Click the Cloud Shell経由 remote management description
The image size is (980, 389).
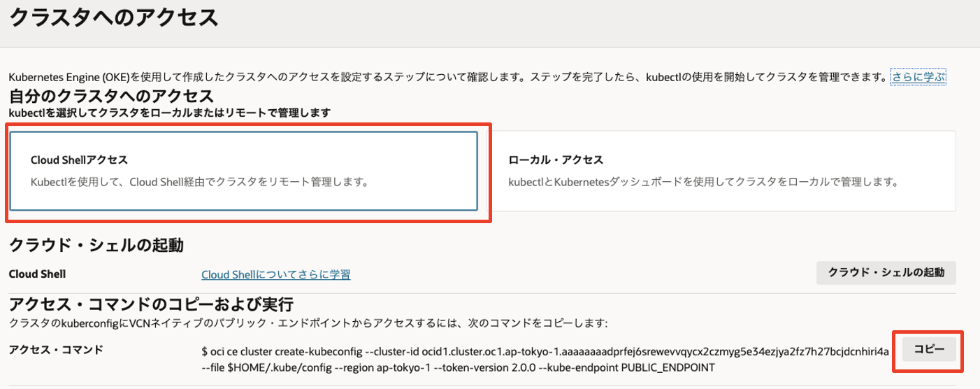click(199, 183)
